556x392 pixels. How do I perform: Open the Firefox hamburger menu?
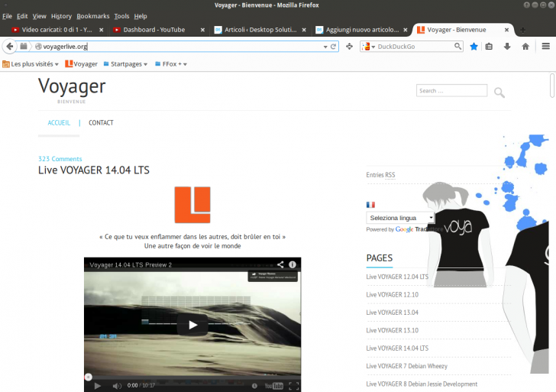tap(545, 47)
